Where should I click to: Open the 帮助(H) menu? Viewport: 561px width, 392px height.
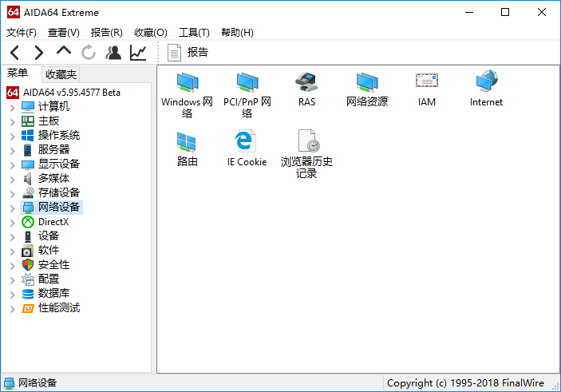(237, 33)
